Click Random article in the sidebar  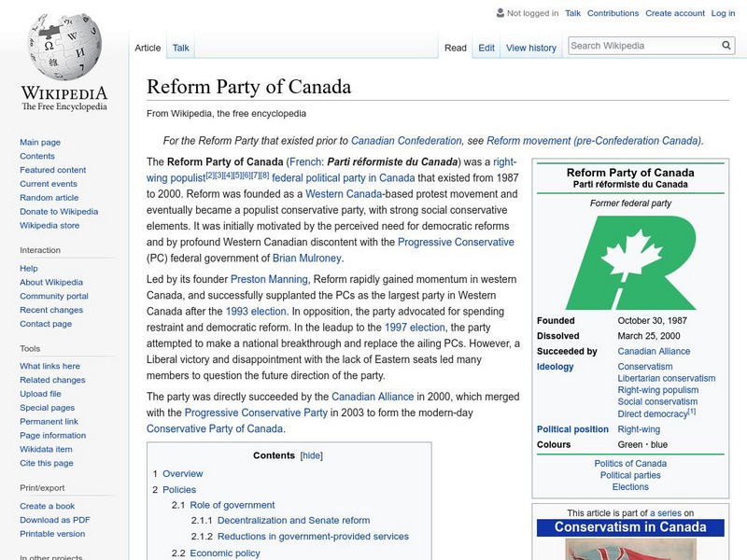(49, 197)
